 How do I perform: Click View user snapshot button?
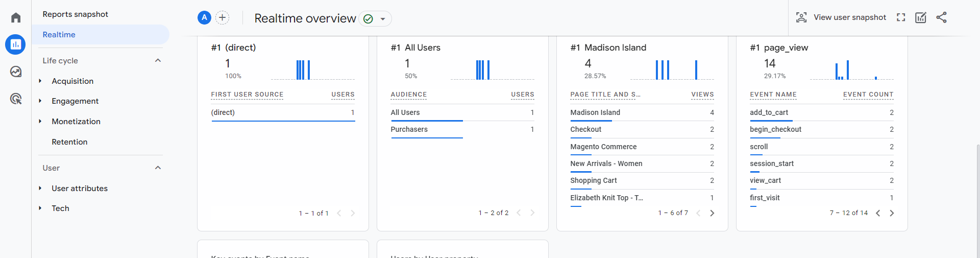click(x=841, y=17)
